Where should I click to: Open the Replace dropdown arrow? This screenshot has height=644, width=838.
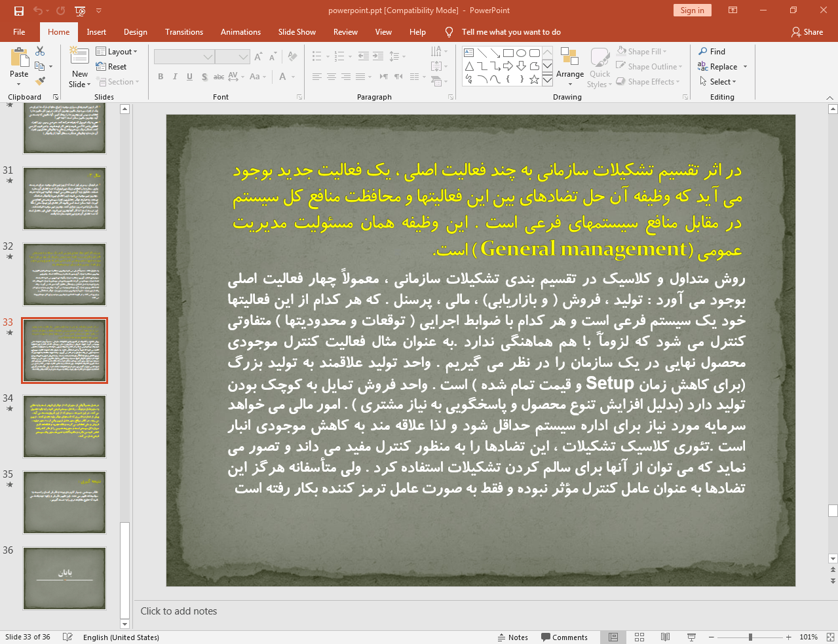(x=745, y=67)
